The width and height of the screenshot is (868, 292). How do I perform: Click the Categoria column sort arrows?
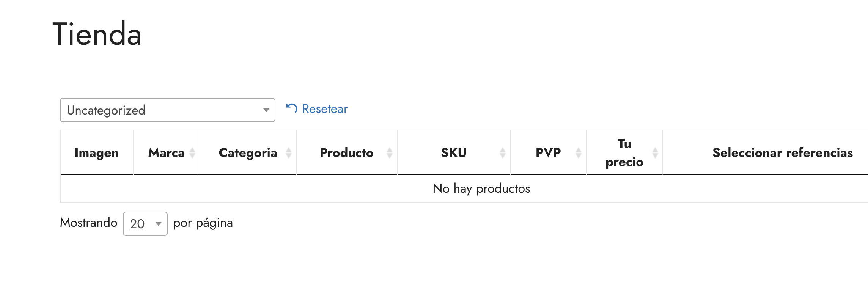[289, 153]
